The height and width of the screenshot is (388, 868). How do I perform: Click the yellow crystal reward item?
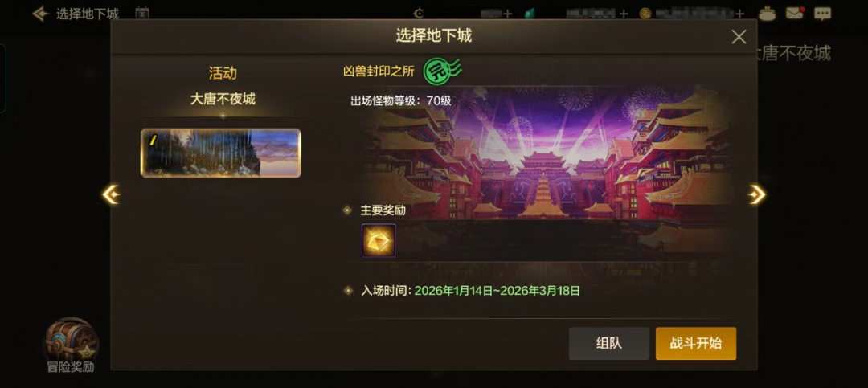click(x=379, y=241)
